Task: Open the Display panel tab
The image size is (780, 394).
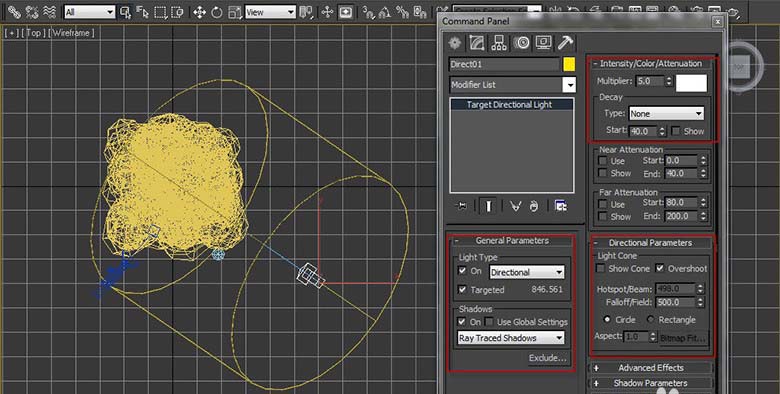Action: pos(543,43)
